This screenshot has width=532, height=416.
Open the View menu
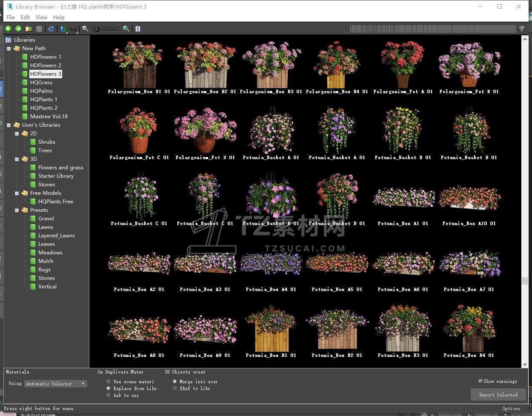point(41,17)
